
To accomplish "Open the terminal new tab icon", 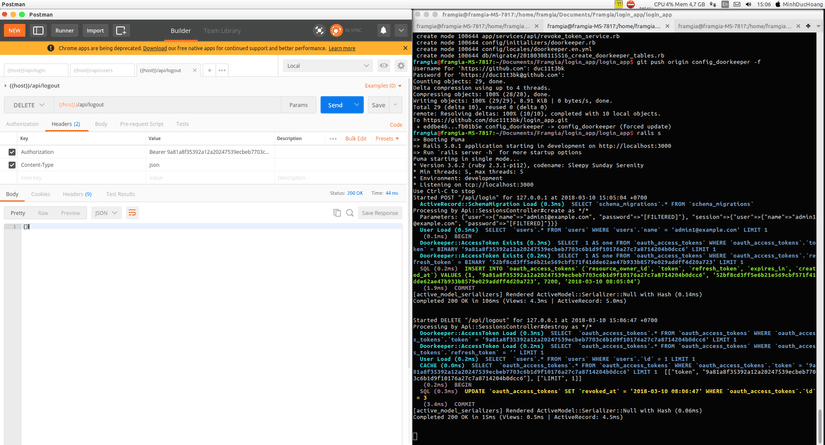I will (x=808, y=26).
